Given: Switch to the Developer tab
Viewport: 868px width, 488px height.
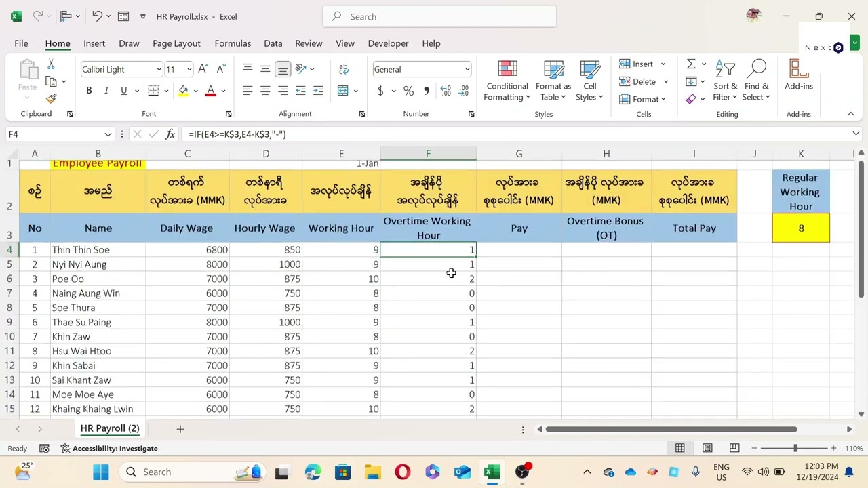Looking at the screenshot, I should [388, 43].
